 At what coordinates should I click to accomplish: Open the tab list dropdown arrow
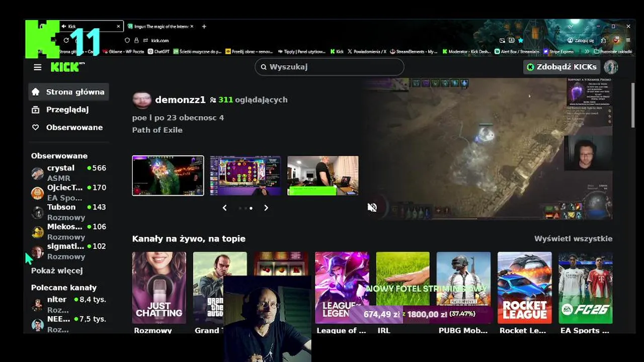point(571,26)
